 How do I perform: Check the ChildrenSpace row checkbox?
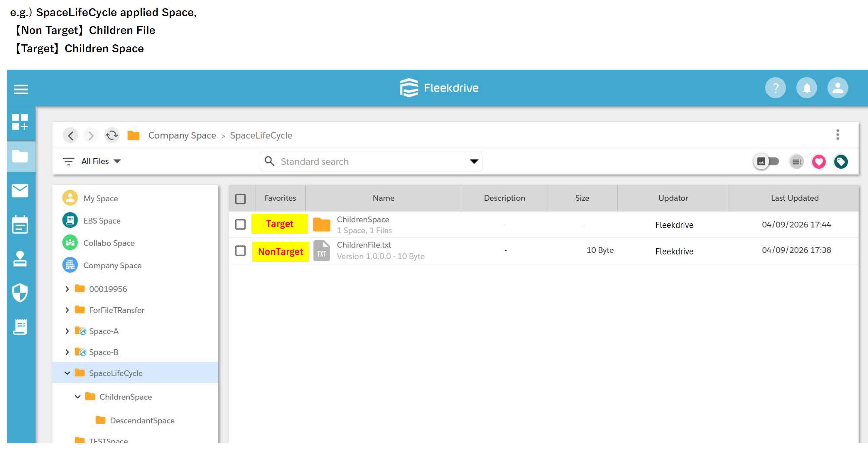coord(240,224)
